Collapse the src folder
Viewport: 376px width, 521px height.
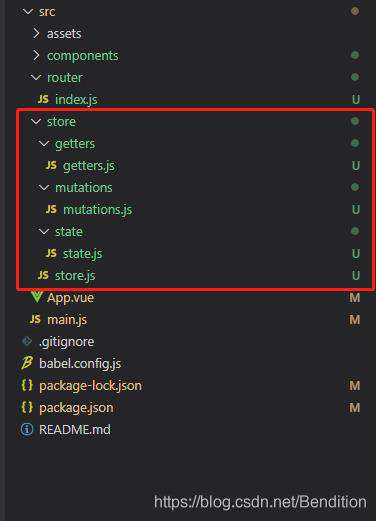pyautogui.click(x=28, y=12)
